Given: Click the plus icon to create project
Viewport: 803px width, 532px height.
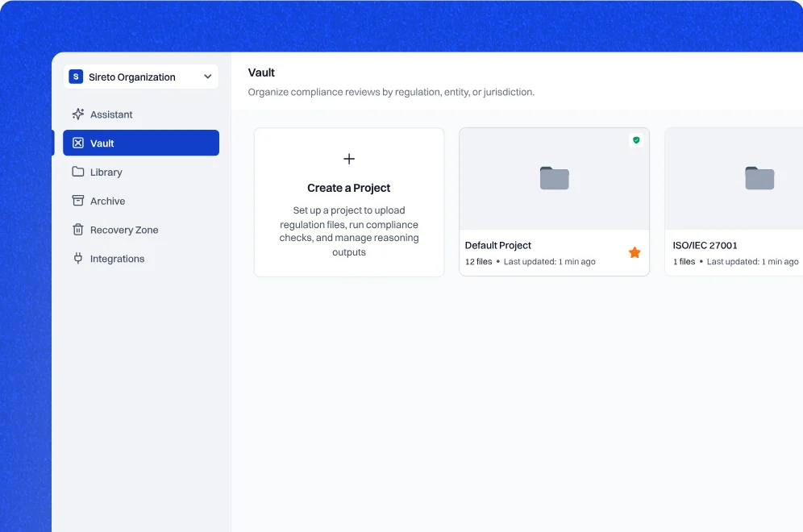Looking at the screenshot, I should 349,159.
